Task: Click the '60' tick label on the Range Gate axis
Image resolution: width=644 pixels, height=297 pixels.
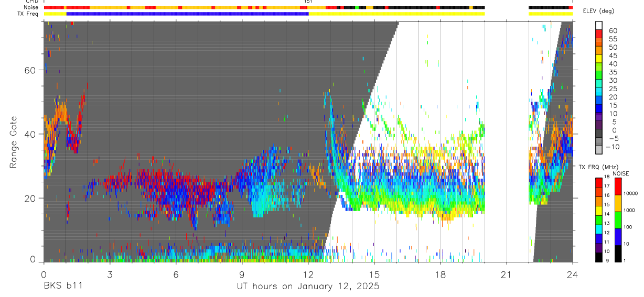Action: pyautogui.click(x=30, y=70)
